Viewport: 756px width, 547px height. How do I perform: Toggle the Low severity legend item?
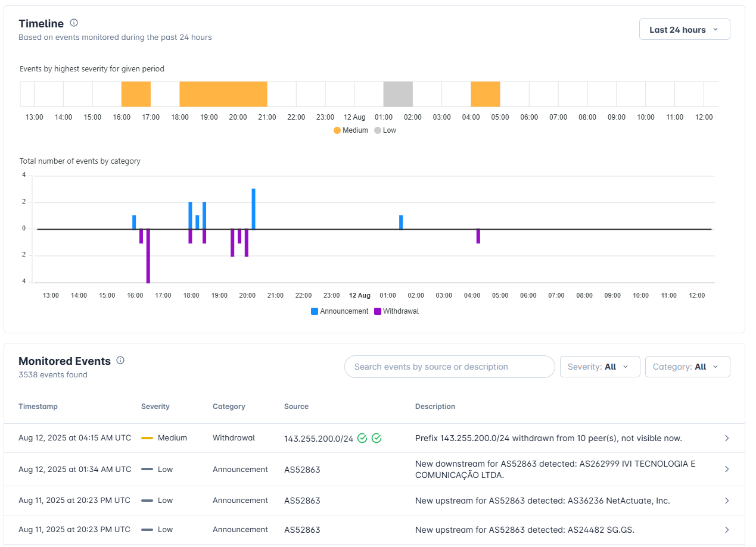(385, 130)
